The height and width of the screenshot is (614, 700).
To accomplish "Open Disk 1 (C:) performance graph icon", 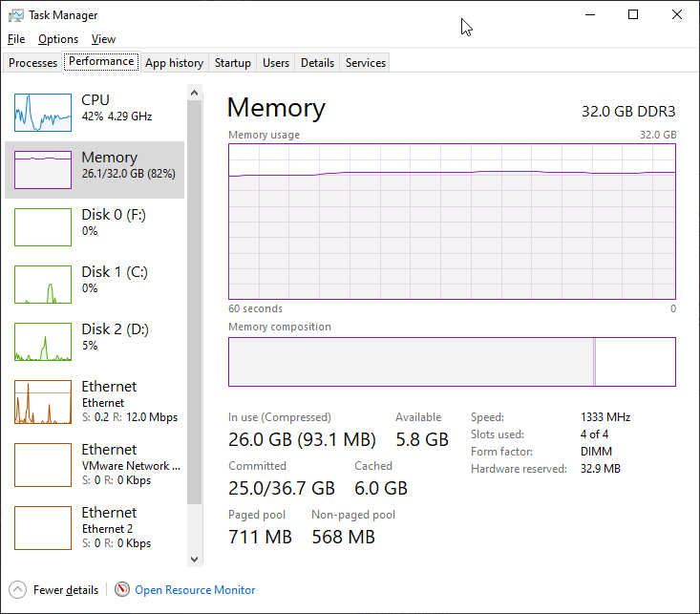I will click(x=43, y=285).
